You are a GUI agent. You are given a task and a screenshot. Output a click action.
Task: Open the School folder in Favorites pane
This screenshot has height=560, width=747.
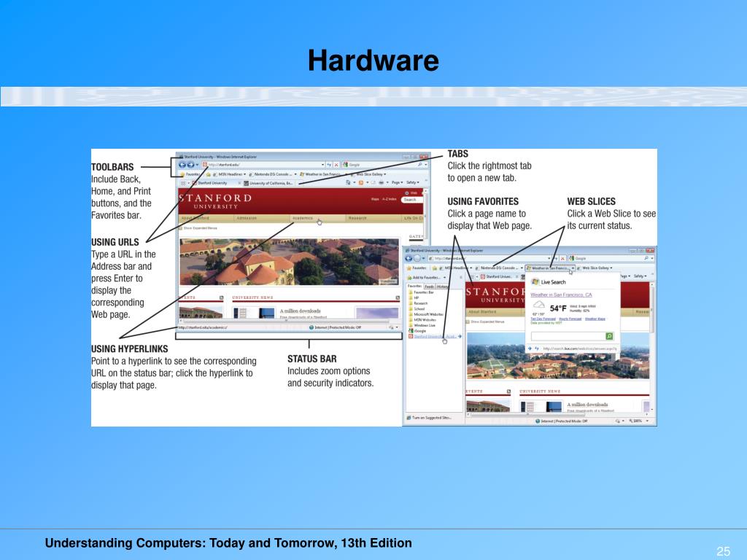(x=417, y=309)
